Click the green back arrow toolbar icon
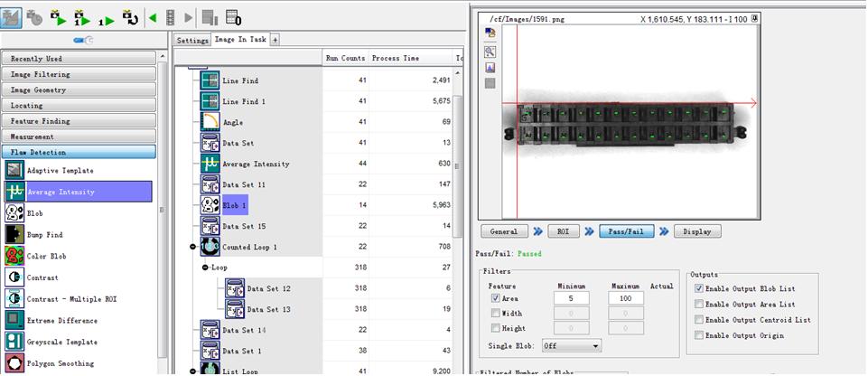The image size is (868, 376). click(153, 18)
